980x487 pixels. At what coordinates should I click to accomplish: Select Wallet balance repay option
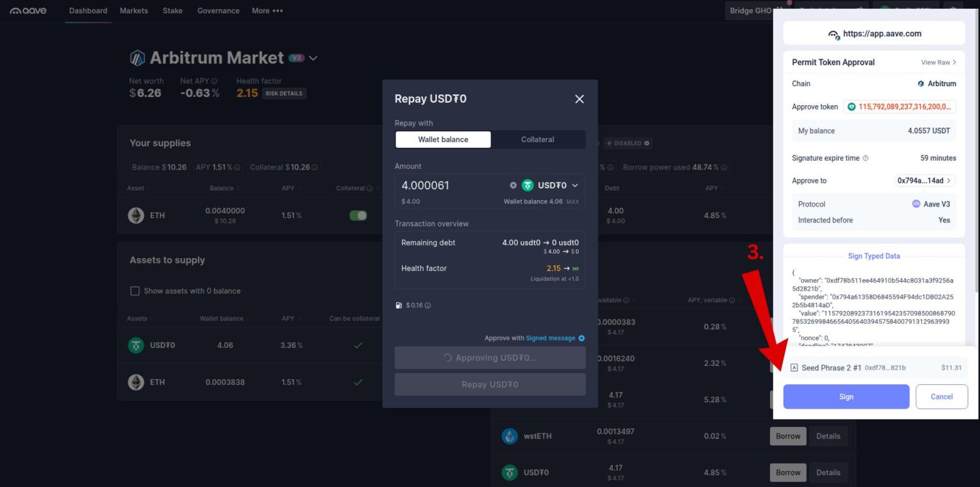coord(443,140)
